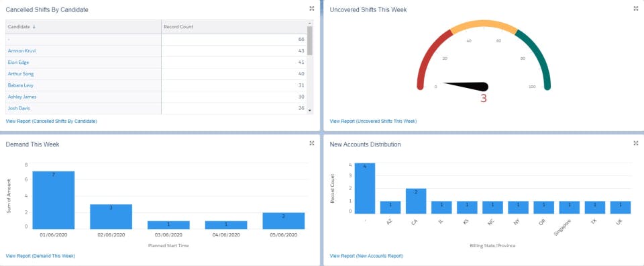Expand the Uncovered Shifts This Week widget
The width and height of the screenshot is (644, 266).
click(636, 8)
